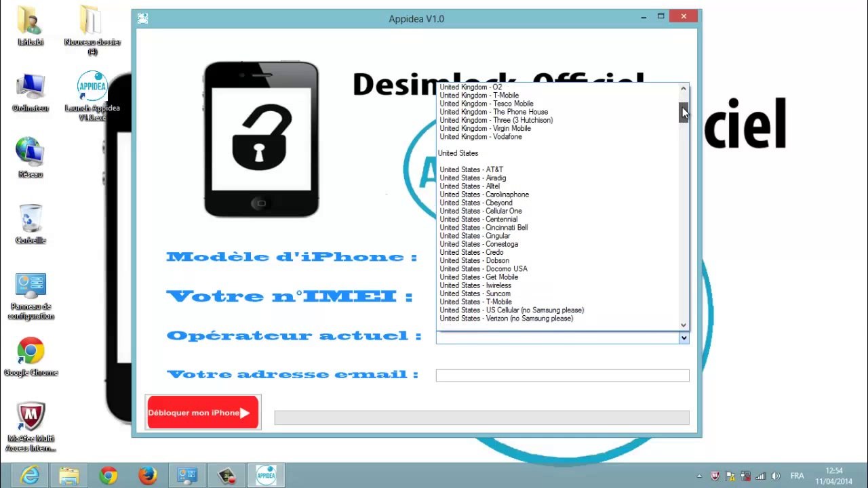
Task: Select the Launch Appidea V1.0.exe shortcut
Action: pos(92,96)
